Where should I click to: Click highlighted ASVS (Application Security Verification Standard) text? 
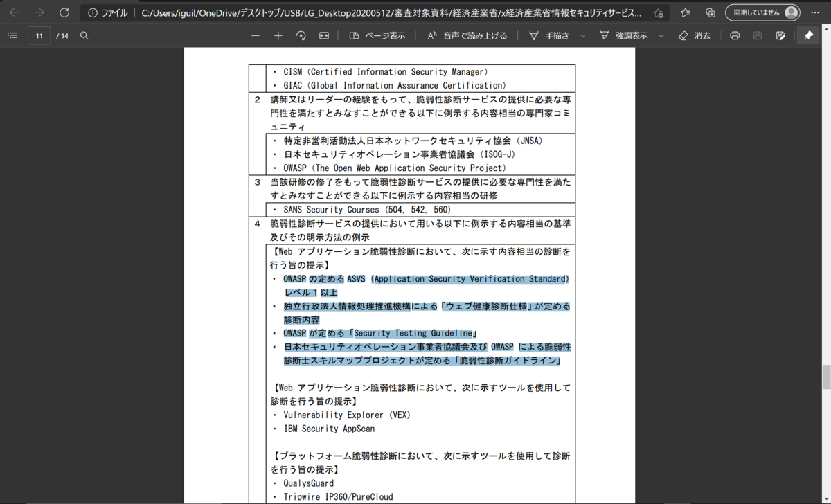[458, 279]
